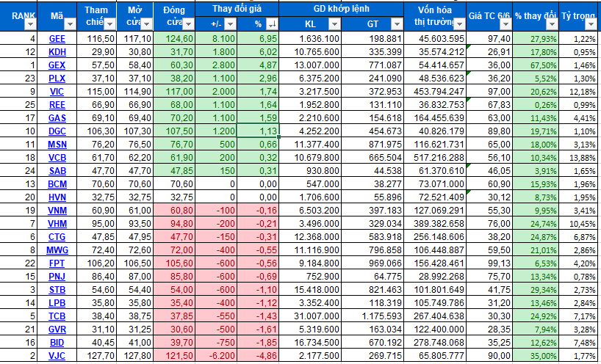Open the +/- column filter dropdown
This screenshot has width=601, height=364.
[x=230, y=24]
